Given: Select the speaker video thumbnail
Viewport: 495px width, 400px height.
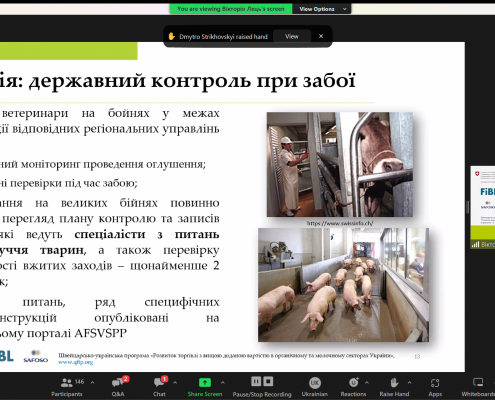Looking at the screenshot, I should [483, 207].
